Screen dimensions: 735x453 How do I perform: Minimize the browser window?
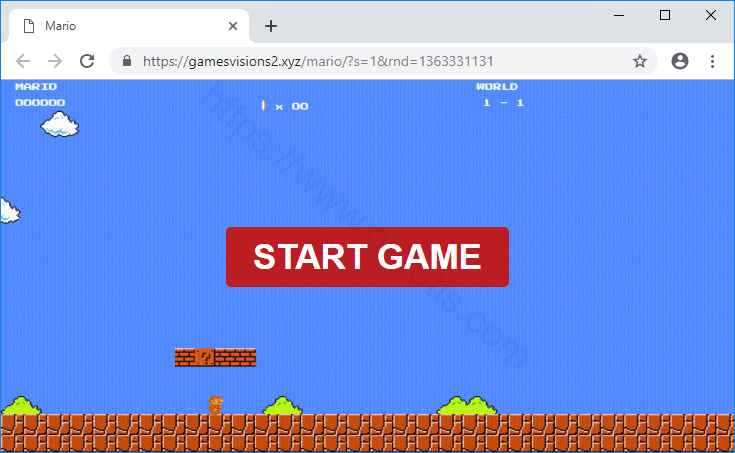pos(619,15)
